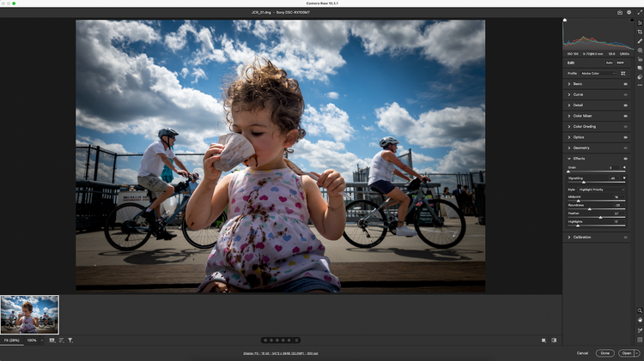This screenshot has height=361, width=644.
Task: Open the filmstrip sort options icon
Action: tap(61, 340)
